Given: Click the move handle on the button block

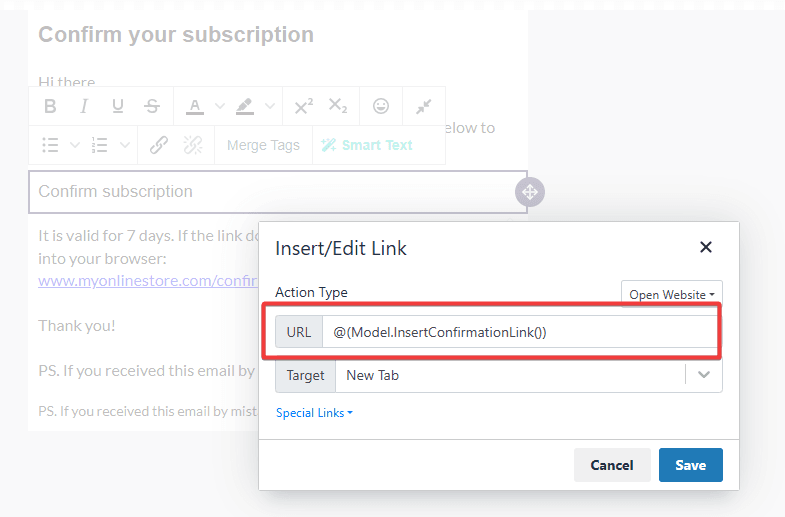Looking at the screenshot, I should pos(530,192).
